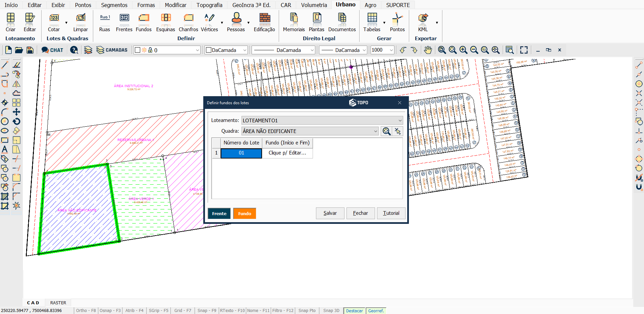Select the pan hand tool
Viewport: 644px width, 314px height.
(428, 50)
